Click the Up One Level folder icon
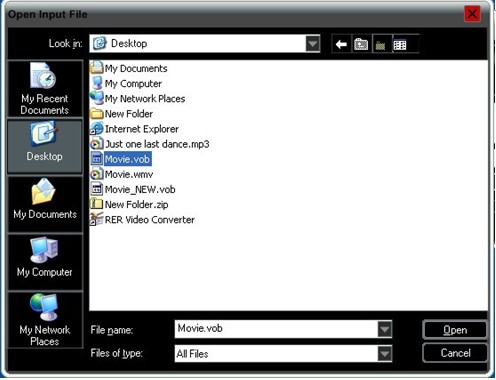The width and height of the screenshot is (496, 380). (x=361, y=44)
